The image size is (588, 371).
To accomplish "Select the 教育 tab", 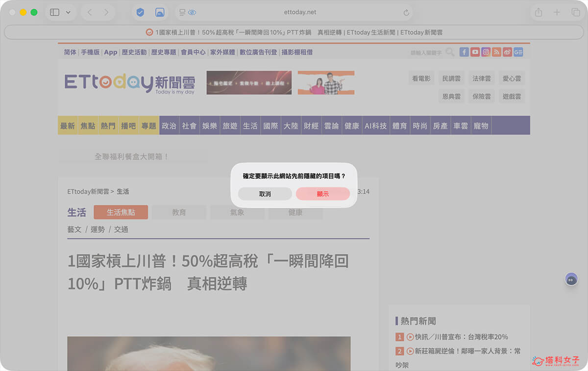I will tap(179, 212).
